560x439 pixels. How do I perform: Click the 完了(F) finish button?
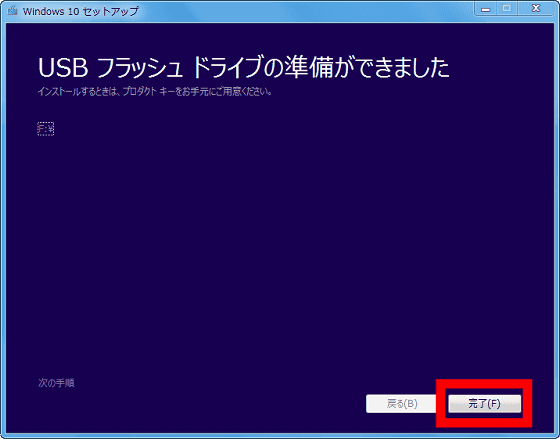click(x=485, y=404)
